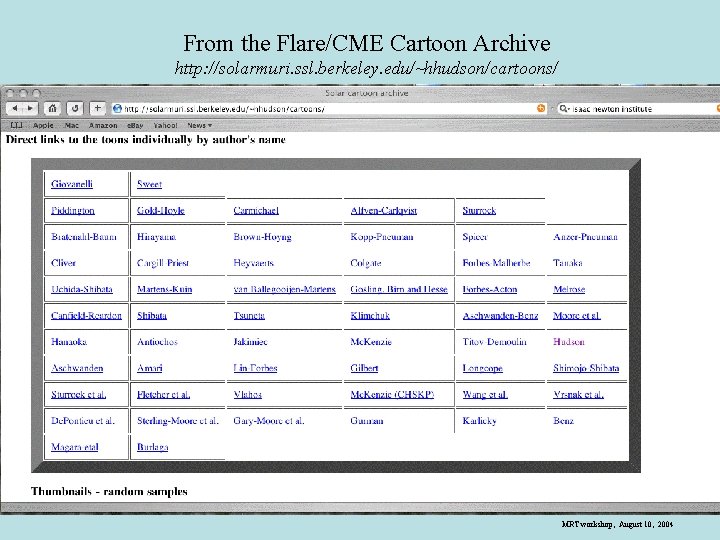Open the Shimojo-Shibata link
Image resolution: width=720 pixels, height=540 pixels.
click(586, 368)
